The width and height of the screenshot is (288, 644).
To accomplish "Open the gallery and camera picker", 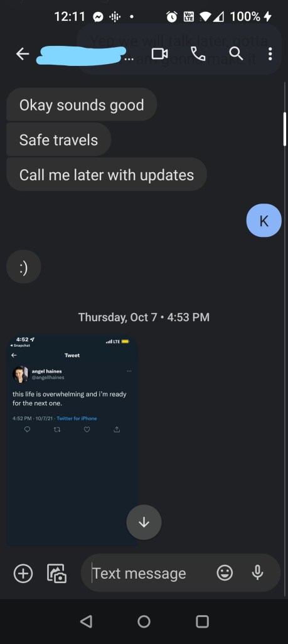I will (57, 574).
